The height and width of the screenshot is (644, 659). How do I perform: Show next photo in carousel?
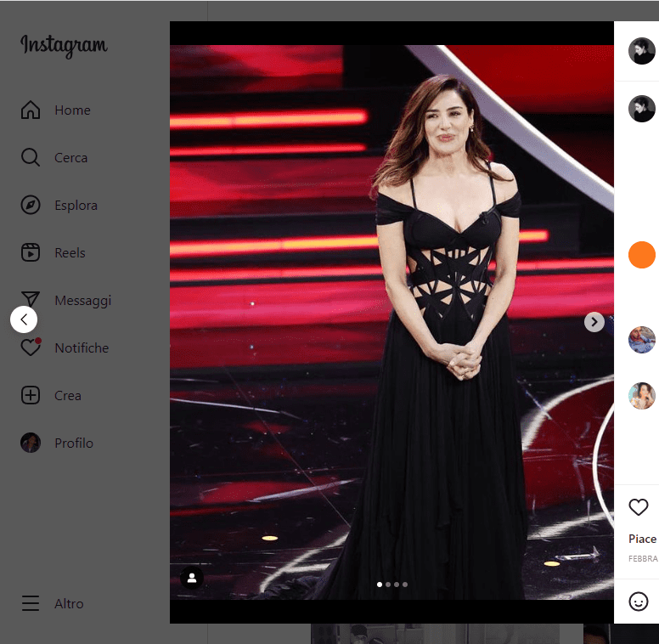point(594,322)
